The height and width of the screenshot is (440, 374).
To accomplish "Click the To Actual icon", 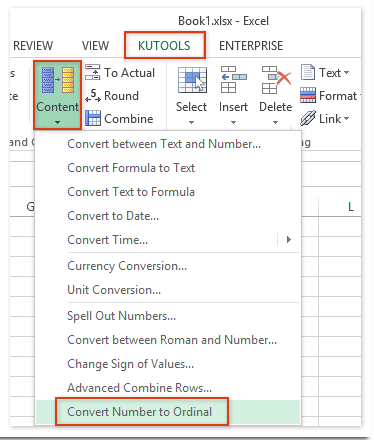I will [92, 72].
